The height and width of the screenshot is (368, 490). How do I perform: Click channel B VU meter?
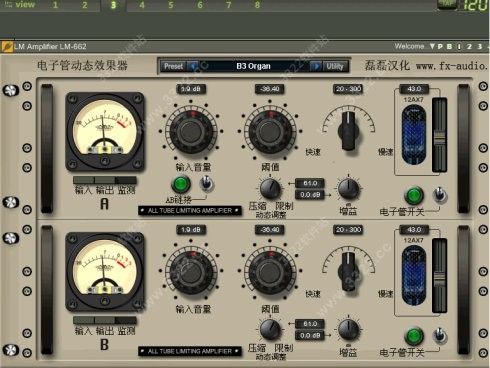[105, 272]
